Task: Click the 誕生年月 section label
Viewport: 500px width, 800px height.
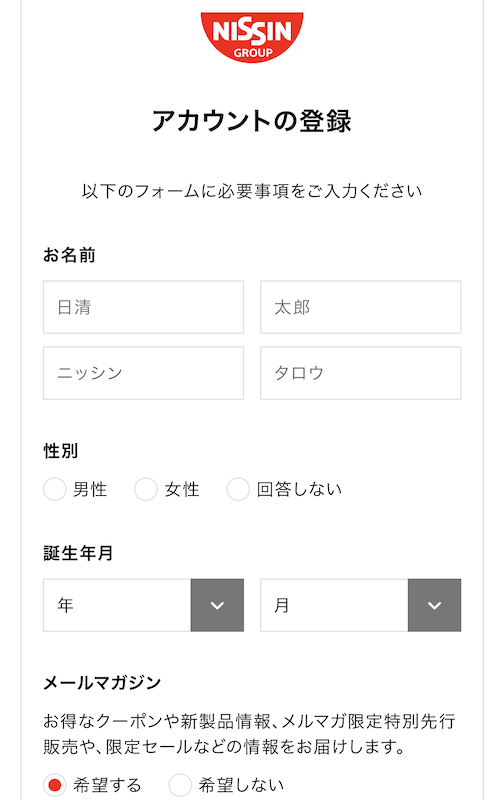Action: pos(78,553)
